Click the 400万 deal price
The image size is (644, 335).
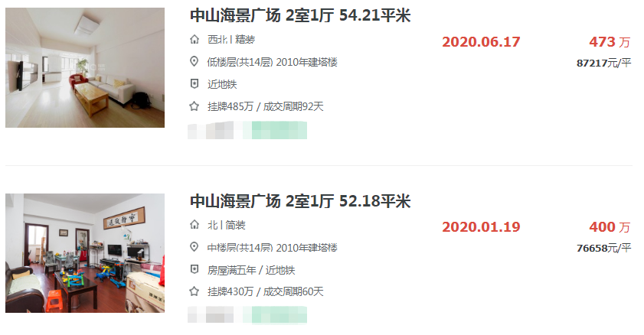[610, 226]
